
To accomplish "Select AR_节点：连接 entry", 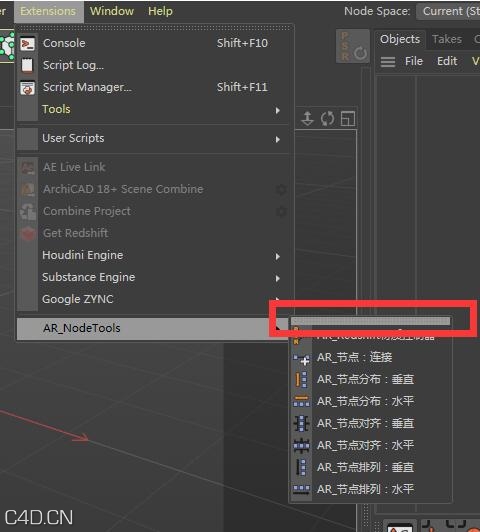I will pos(371,357).
